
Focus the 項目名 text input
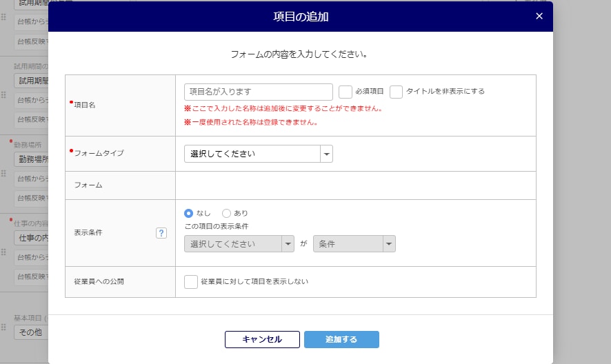click(x=259, y=92)
